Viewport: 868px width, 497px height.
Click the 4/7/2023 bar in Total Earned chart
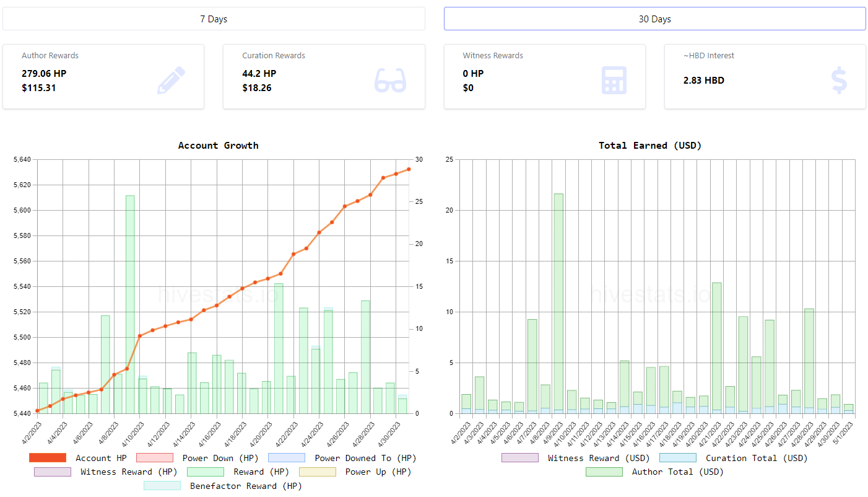coord(532,366)
